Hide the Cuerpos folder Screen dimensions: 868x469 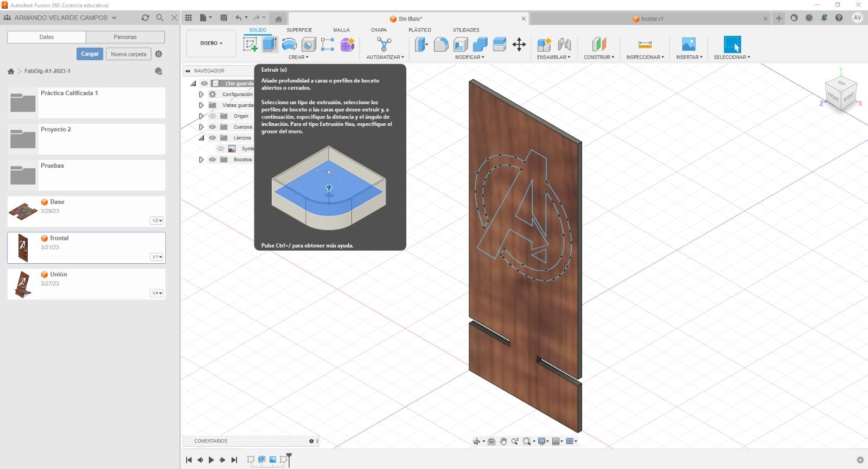click(213, 127)
